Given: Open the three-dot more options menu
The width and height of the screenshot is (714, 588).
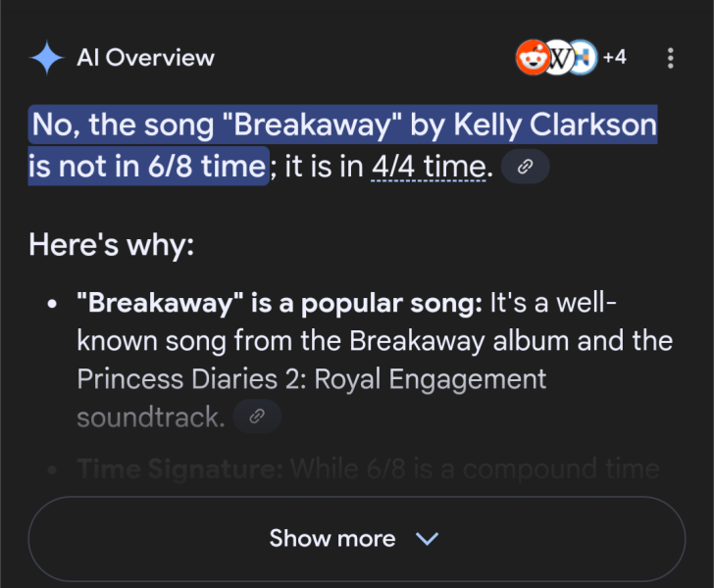Looking at the screenshot, I should tap(670, 58).
